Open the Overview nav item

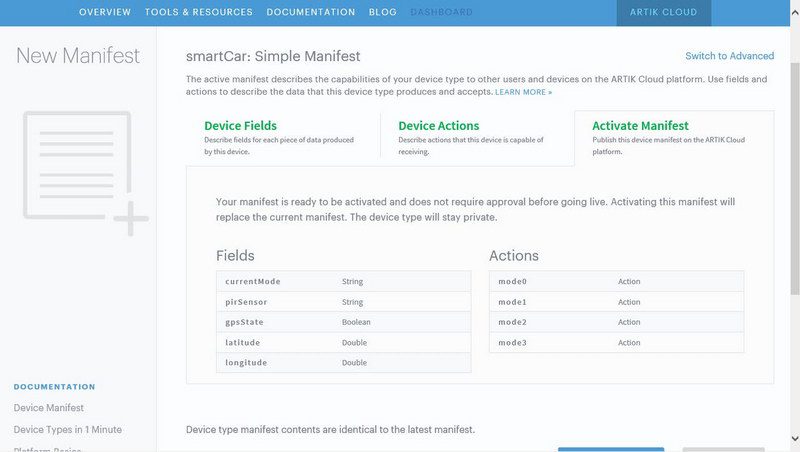coord(105,12)
